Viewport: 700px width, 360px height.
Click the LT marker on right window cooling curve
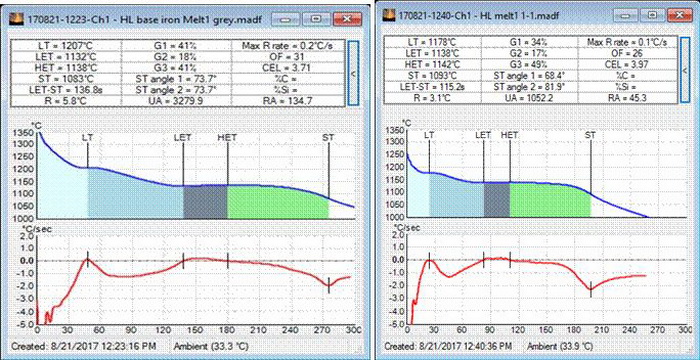tap(429, 134)
